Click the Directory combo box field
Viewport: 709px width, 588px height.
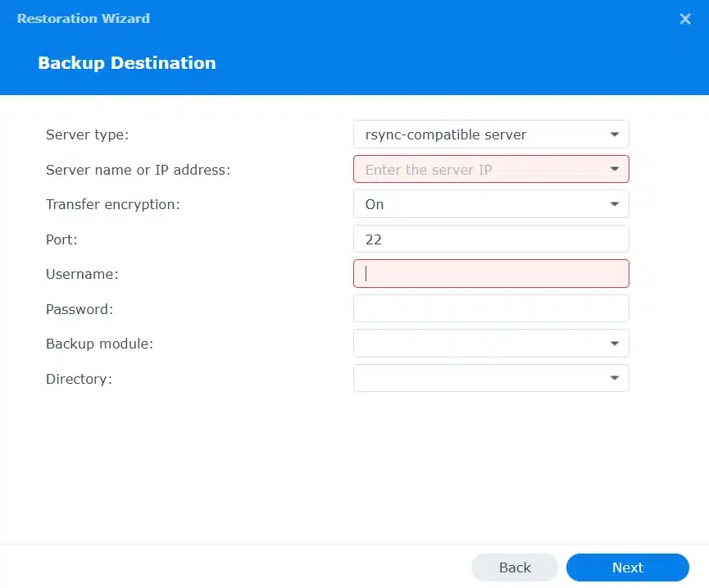479,378
